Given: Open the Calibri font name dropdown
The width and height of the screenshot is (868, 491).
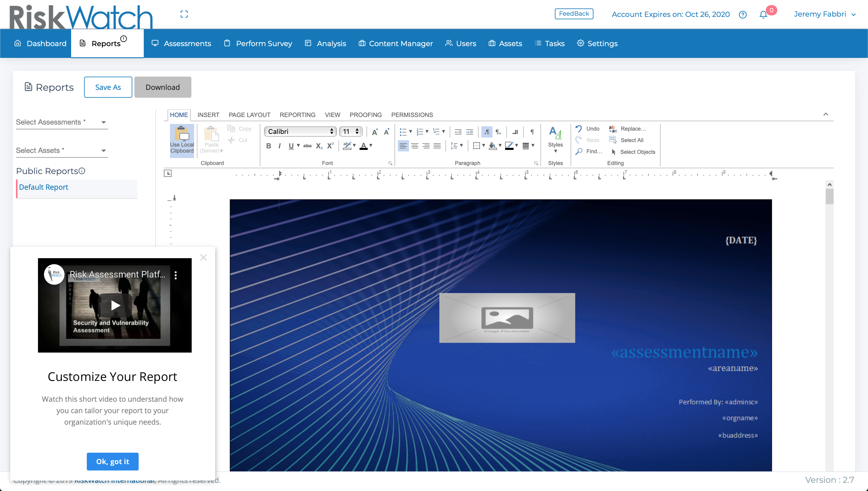Looking at the screenshot, I should (300, 131).
